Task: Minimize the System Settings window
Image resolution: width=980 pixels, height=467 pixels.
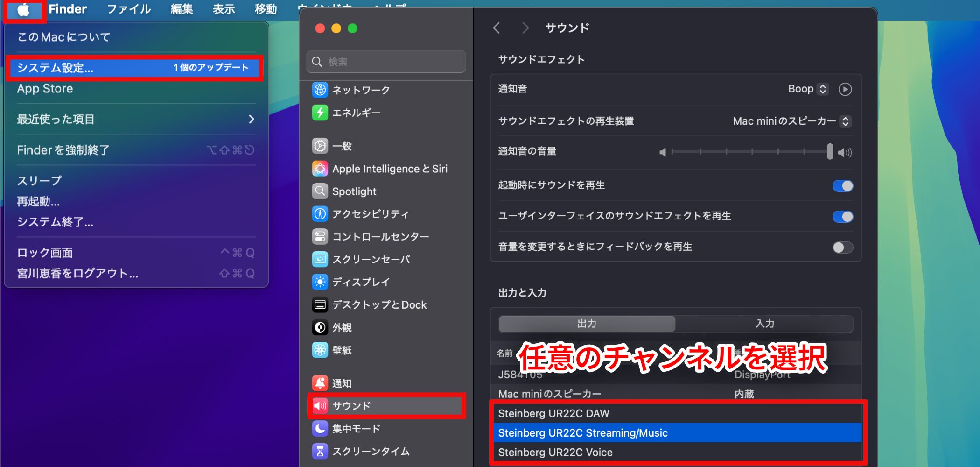Action: (336, 28)
